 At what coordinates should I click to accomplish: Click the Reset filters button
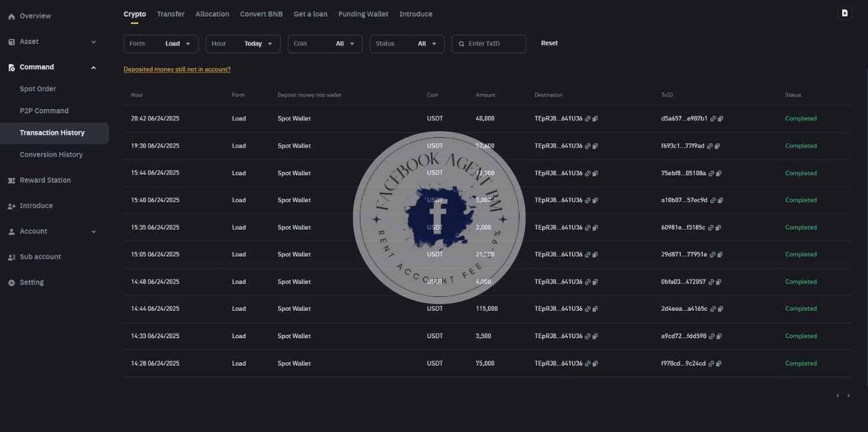[x=549, y=43]
